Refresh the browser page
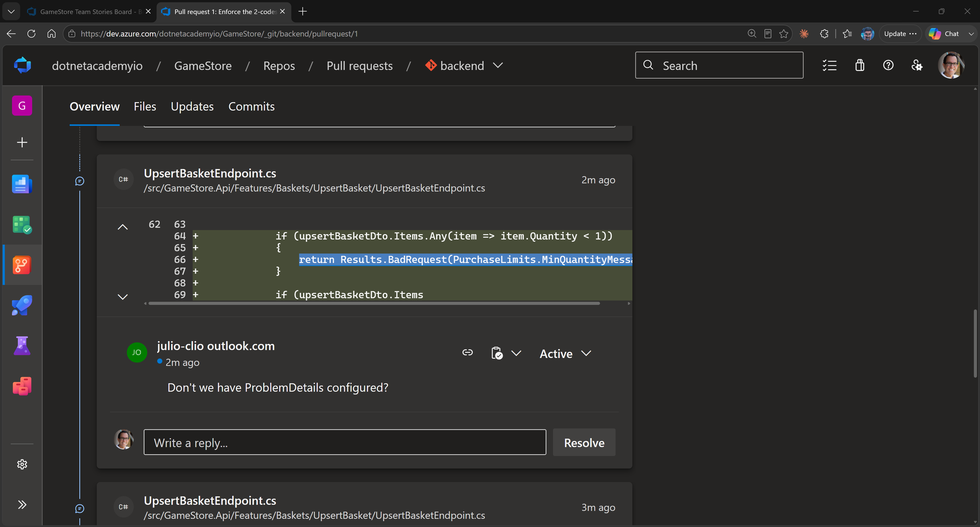 31,33
